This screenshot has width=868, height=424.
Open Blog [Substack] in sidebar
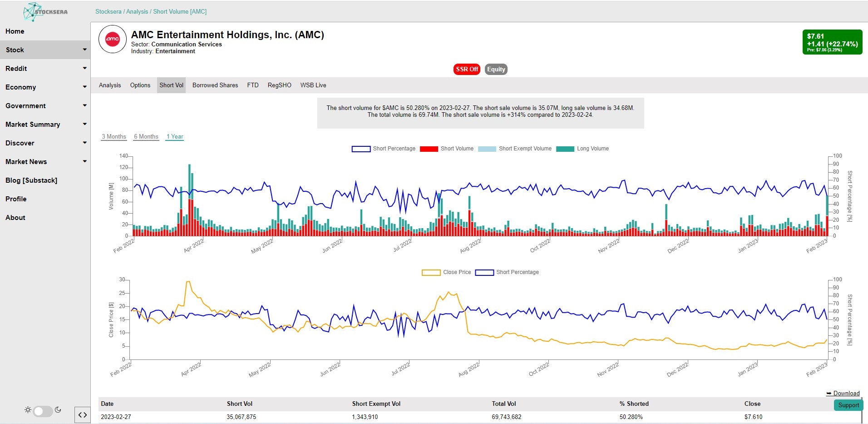(x=31, y=180)
